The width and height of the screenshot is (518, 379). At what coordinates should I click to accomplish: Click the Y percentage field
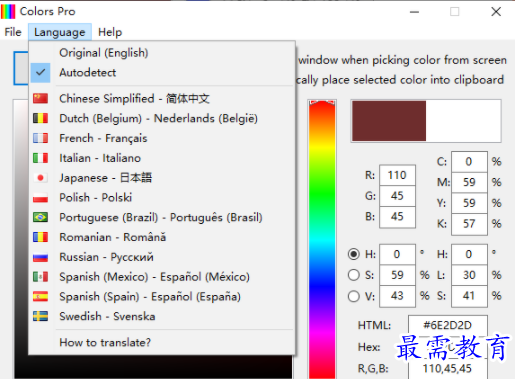[469, 203]
